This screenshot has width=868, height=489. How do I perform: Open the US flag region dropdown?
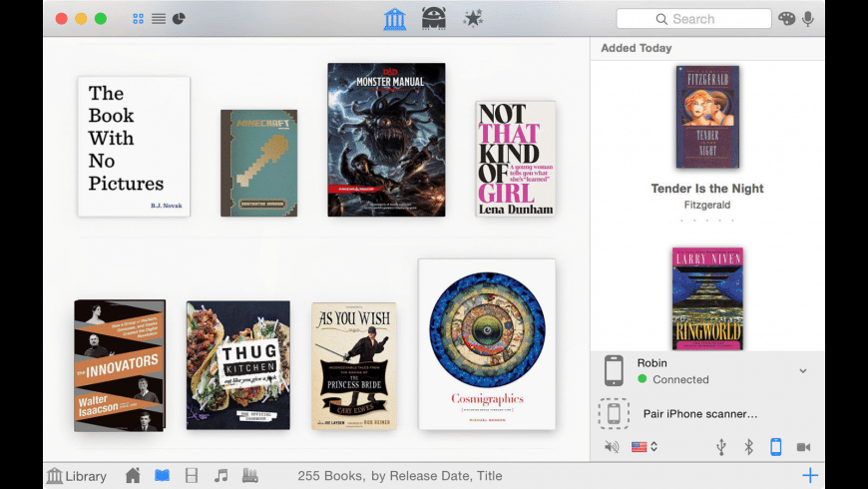[x=645, y=447]
